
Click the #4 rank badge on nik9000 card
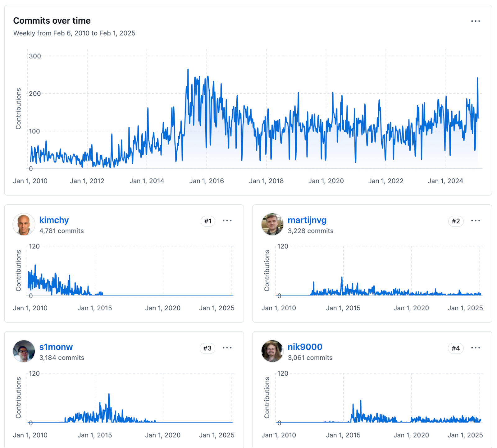[x=456, y=348]
